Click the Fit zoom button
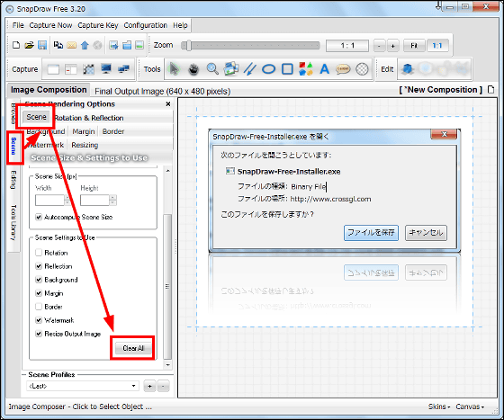Screen dimensions: 504x420 (414, 46)
